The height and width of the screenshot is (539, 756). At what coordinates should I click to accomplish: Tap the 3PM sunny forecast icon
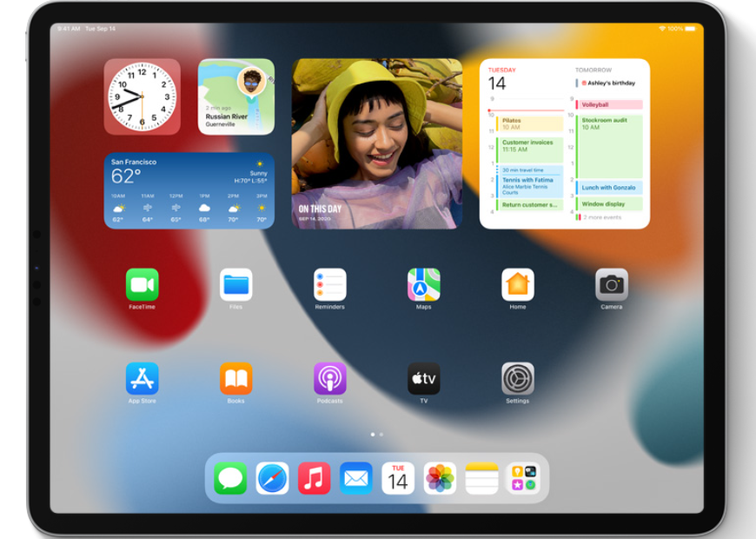click(262, 208)
